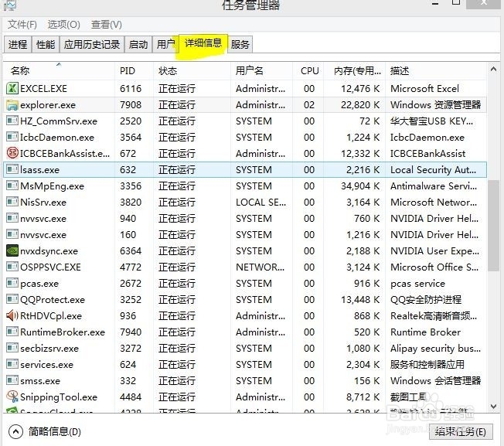Click the process icon beside MsMpEng.exe
504x446 pixels.
click(x=12, y=186)
